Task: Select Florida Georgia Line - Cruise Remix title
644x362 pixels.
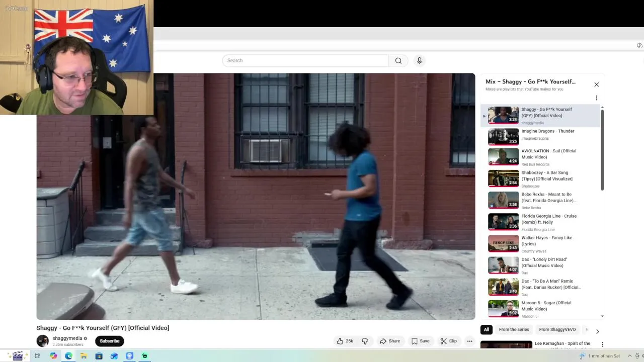Action: [549, 219]
